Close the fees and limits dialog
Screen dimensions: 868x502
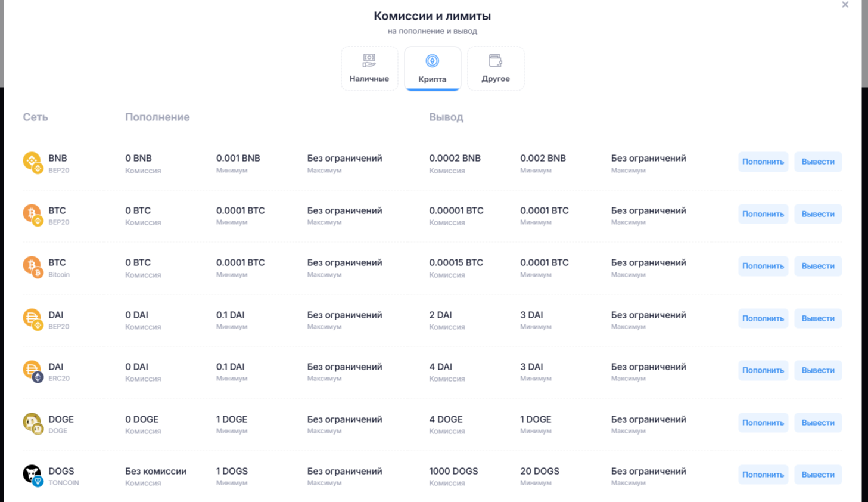pos(845,5)
